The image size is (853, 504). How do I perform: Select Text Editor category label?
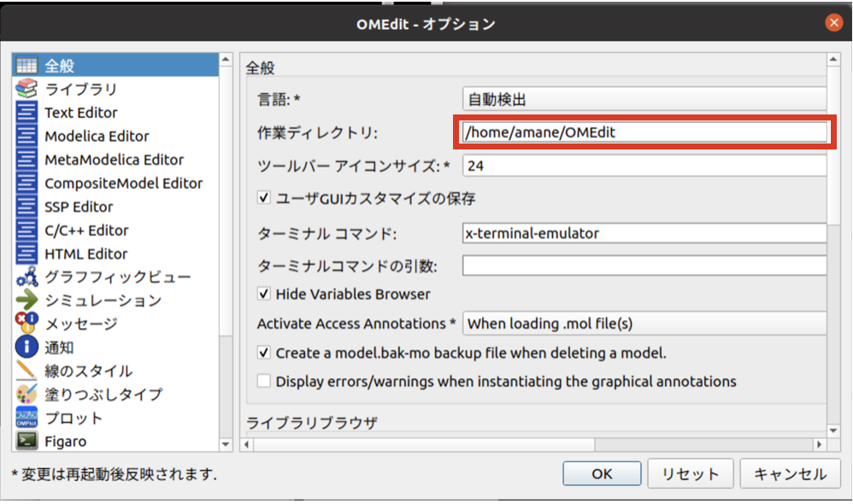pyautogui.click(x=81, y=113)
